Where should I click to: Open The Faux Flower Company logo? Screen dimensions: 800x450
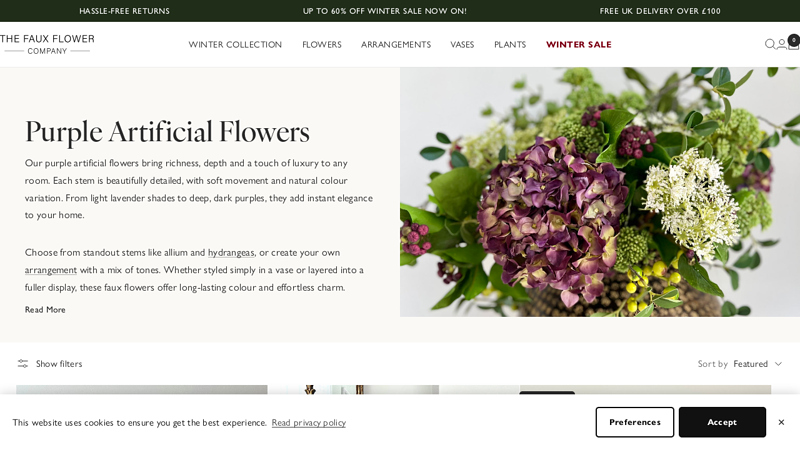tap(47, 44)
